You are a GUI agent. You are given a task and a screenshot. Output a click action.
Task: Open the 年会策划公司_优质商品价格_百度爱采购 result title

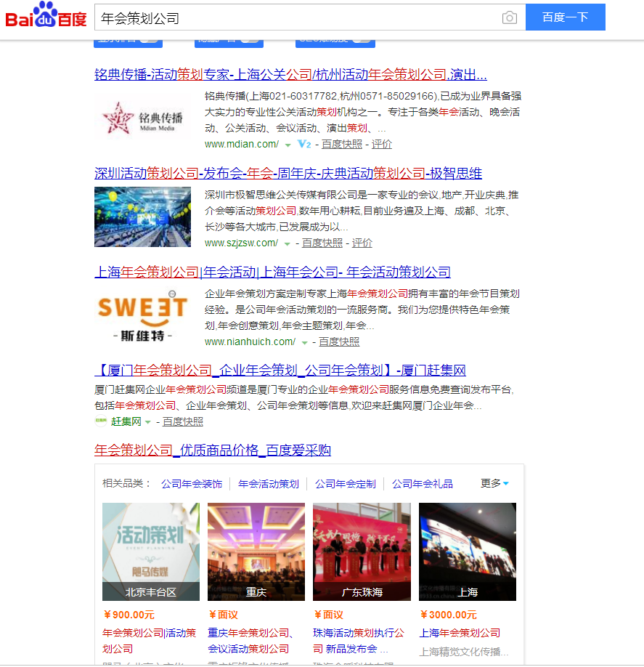point(213,450)
